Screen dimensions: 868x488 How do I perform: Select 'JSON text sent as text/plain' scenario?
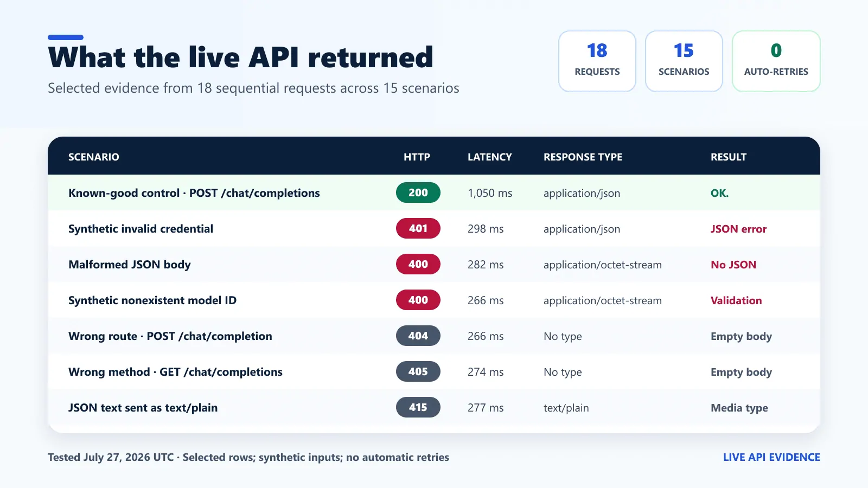point(143,408)
